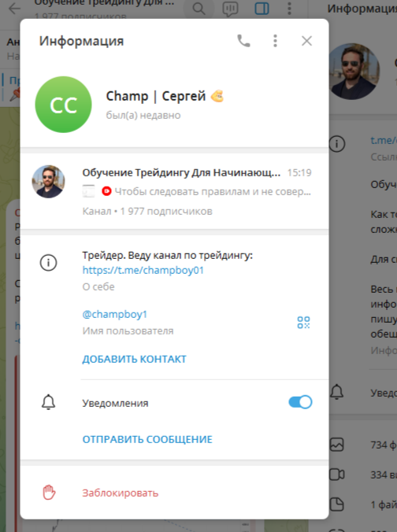Open the Обучение Трейдингу channel entry
The width and height of the screenshot is (397, 532).
click(x=174, y=191)
